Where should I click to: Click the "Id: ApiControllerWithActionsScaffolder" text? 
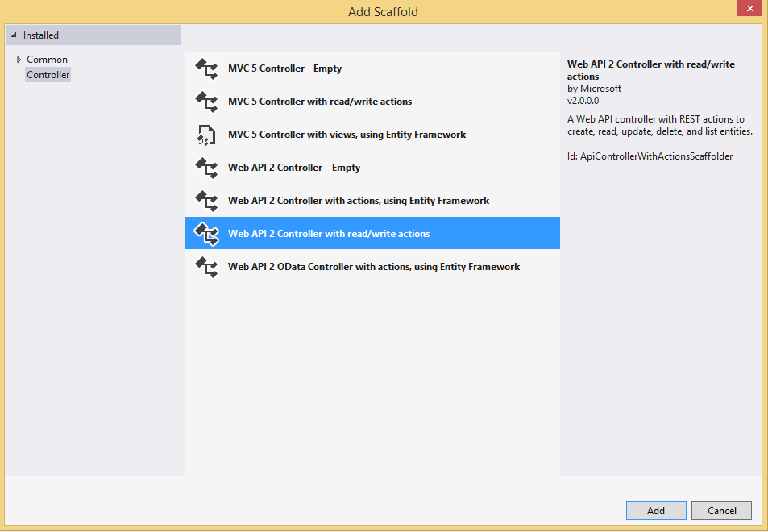pos(650,156)
